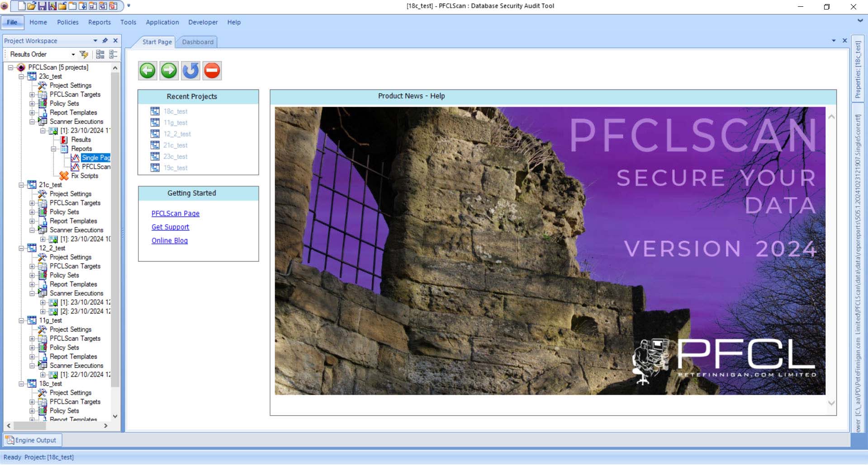
Task: Click the Engine Output button at bottom left
Action: click(32, 440)
